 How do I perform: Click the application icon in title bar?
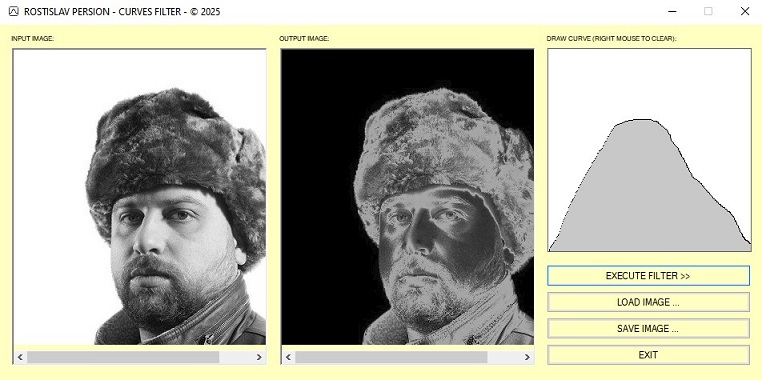14,11
